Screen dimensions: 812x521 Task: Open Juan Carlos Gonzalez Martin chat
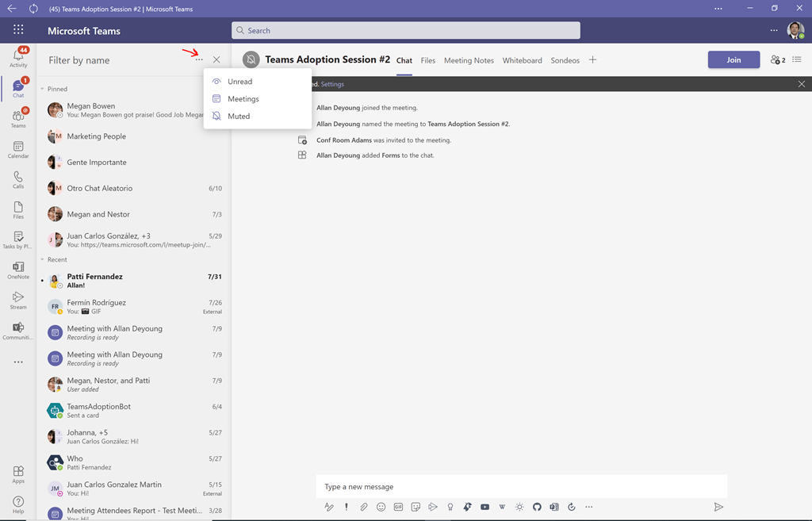pyautogui.click(x=133, y=488)
